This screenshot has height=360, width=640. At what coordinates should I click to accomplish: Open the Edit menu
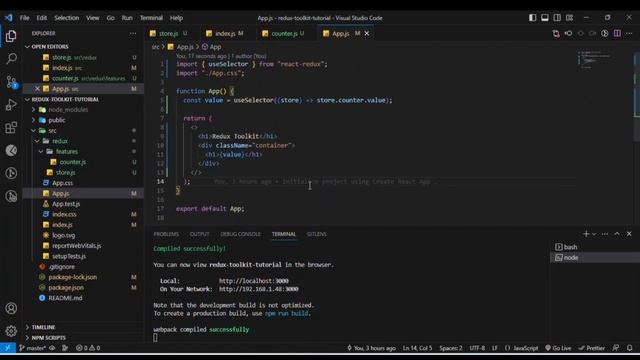[x=42, y=18]
